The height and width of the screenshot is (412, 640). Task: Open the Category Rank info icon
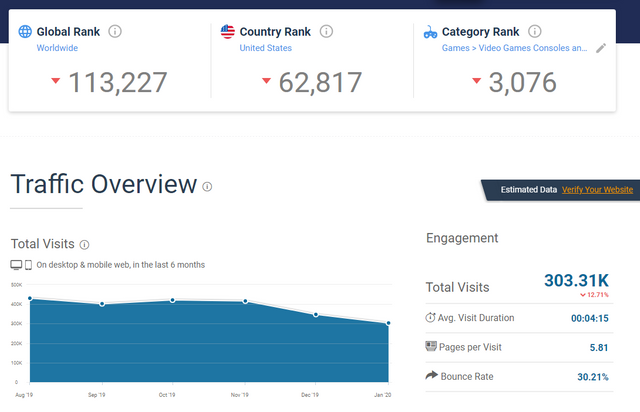click(x=535, y=31)
